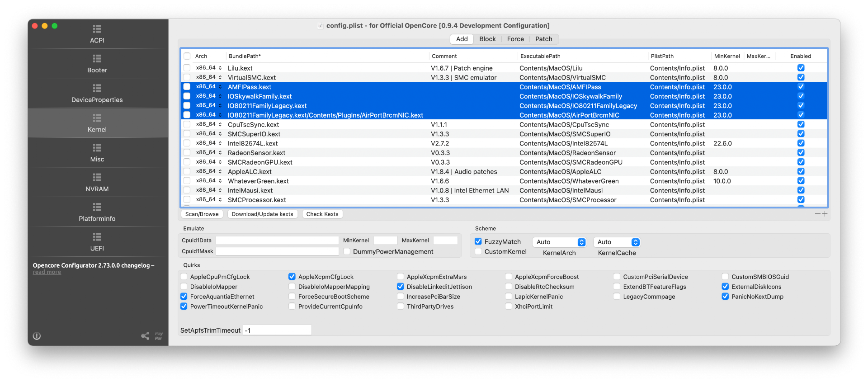Select the RadeonSensor.kext bundle path cell
Screen dimensions: 868x382
point(327,153)
